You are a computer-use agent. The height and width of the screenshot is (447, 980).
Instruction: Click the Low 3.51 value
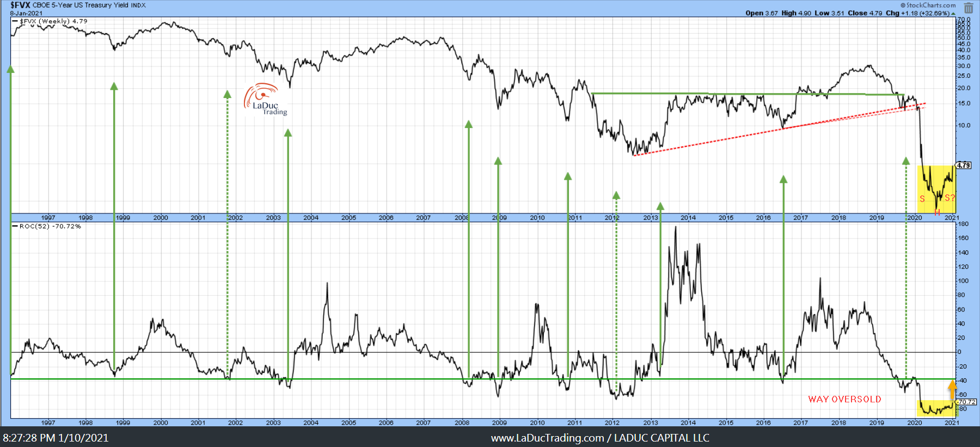pyautogui.click(x=829, y=13)
